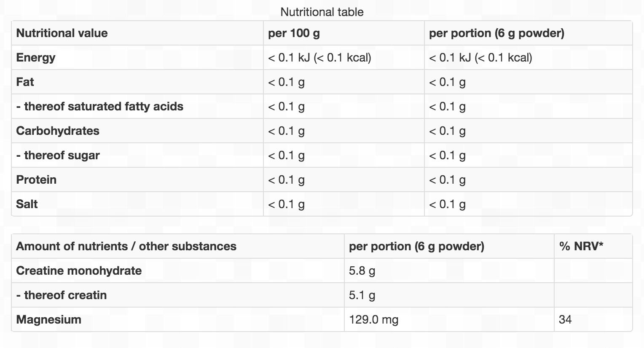Click "- thereof saturated fatty acids" label
Viewport: 644px width, 348px height.
pyautogui.click(x=99, y=107)
